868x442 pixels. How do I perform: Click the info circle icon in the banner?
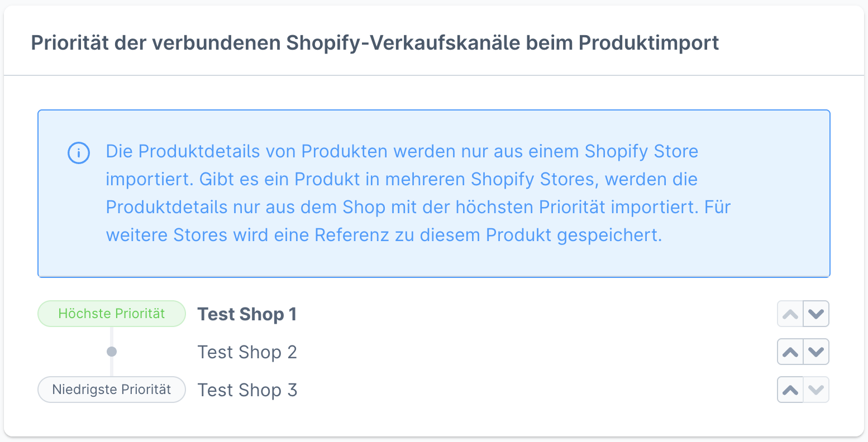pos(79,153)
